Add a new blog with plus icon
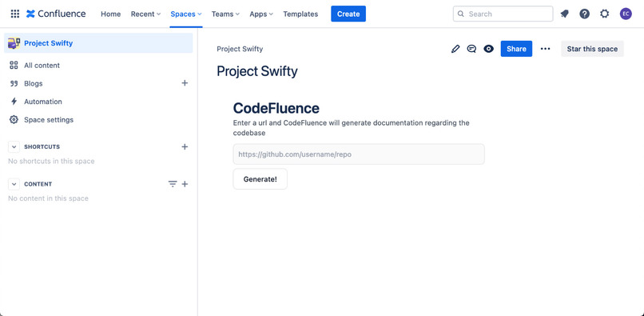The image size is (644, 316). pyautogui.click(x=185, y=83)
